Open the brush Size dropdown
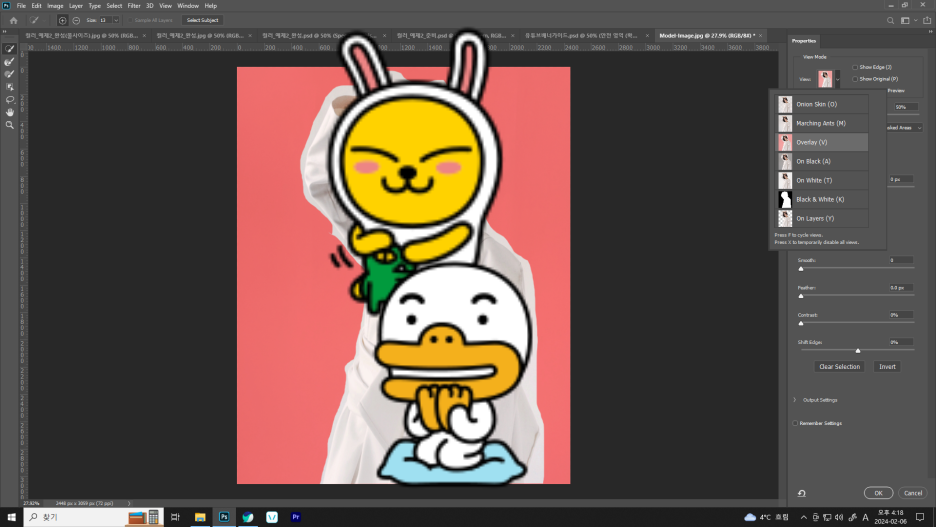The height and width of the screenshot is (527, 936). tap(116, 20)
